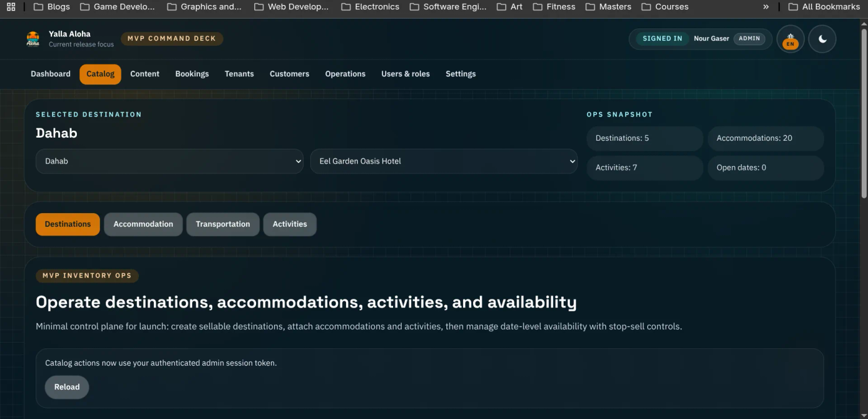This screenshot has width=868, height=419.
Task: Go to the Dashboard nav item
Action: [x=51, y=74]
